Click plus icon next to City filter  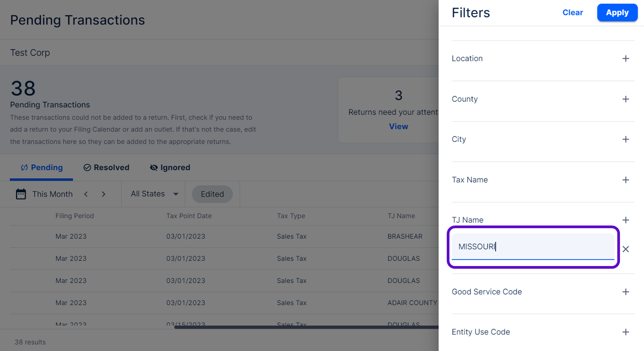[625, 139]
